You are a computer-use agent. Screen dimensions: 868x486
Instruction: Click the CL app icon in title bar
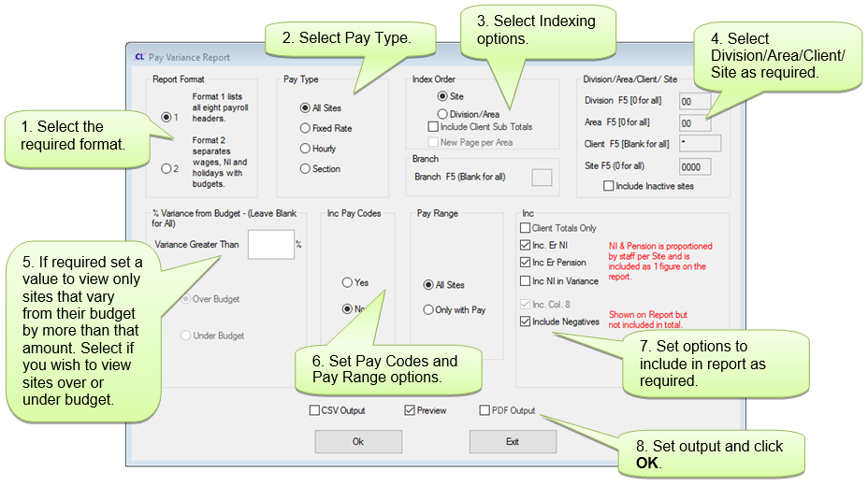coord(139,57)
